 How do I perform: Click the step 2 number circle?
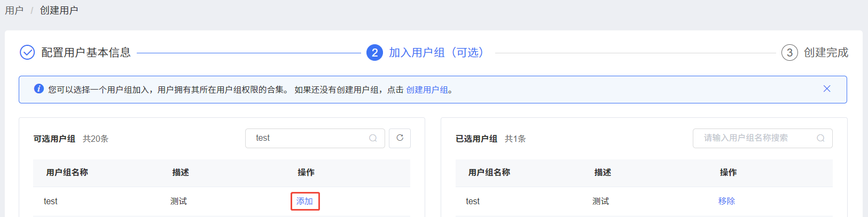(x=374, y=52)
